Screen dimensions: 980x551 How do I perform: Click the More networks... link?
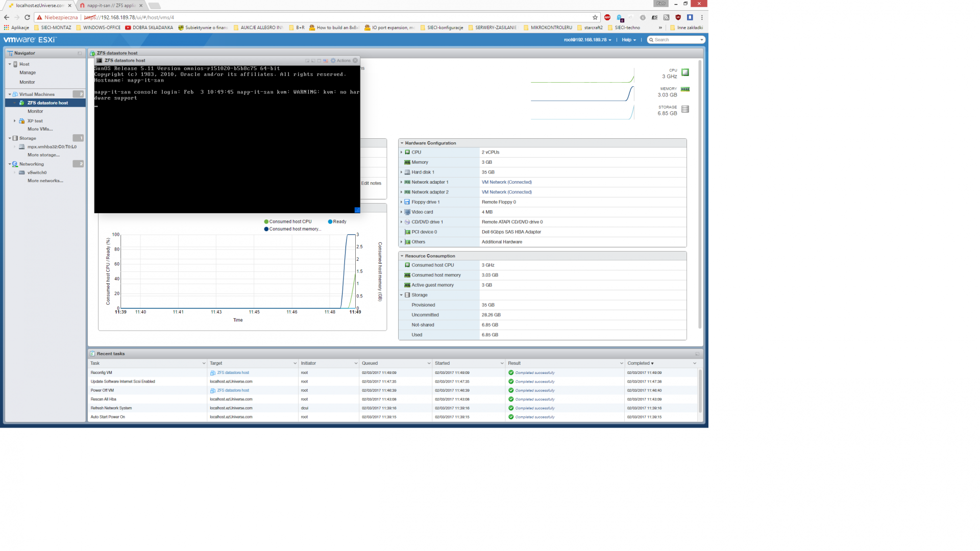pos(45,181)
